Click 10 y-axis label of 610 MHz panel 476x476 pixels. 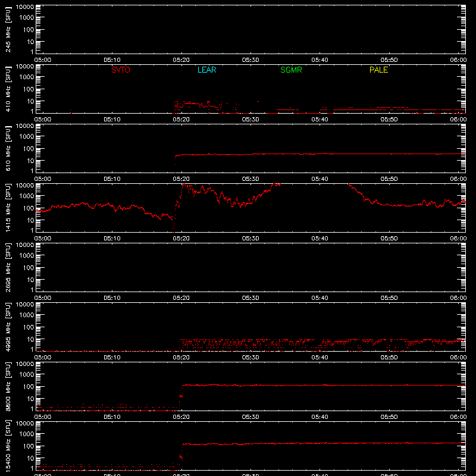coord(30,161)
